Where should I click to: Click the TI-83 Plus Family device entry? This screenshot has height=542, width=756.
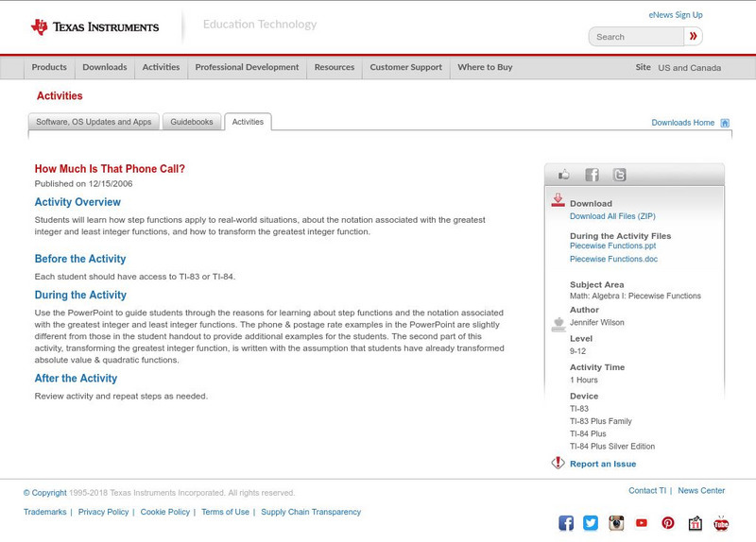[601, 421]
